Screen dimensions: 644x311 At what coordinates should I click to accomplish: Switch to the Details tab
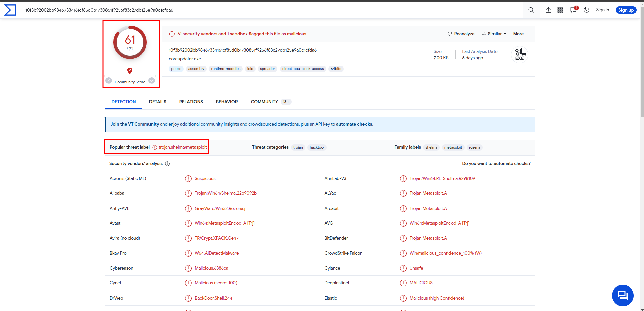158,102
